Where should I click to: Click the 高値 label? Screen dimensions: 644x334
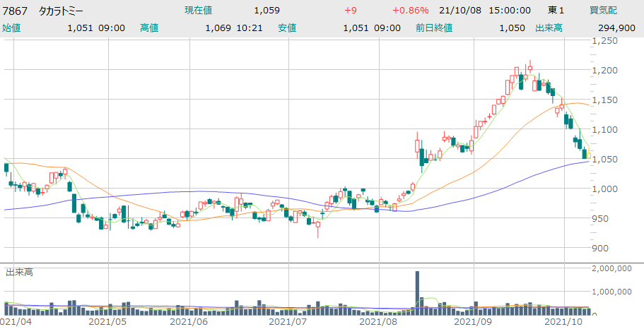point(149,28)
